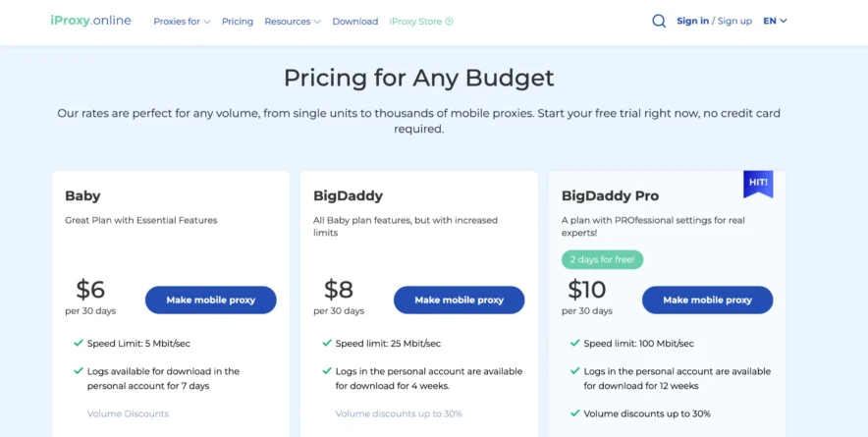Viewport: 868px width, 437px height.
Task: Click the BigDaddy Pro plan title
Action: click(608, 195)
